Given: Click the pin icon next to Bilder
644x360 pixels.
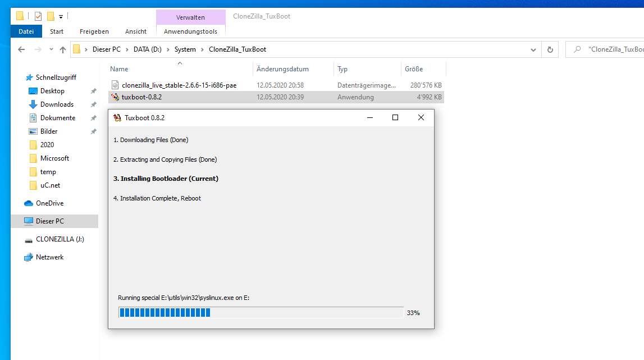Looking at the screenshot, I should coord(93,131).
